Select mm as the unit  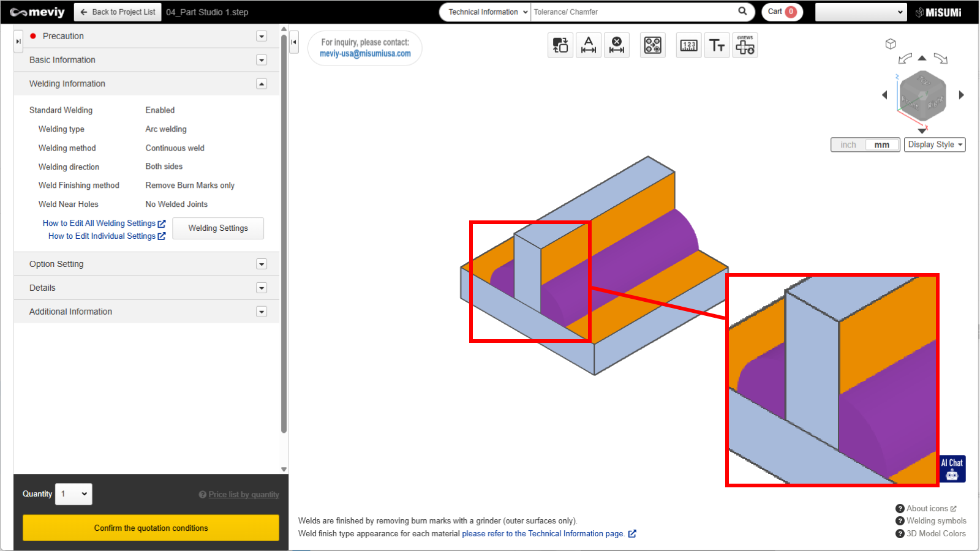point(882,144)
